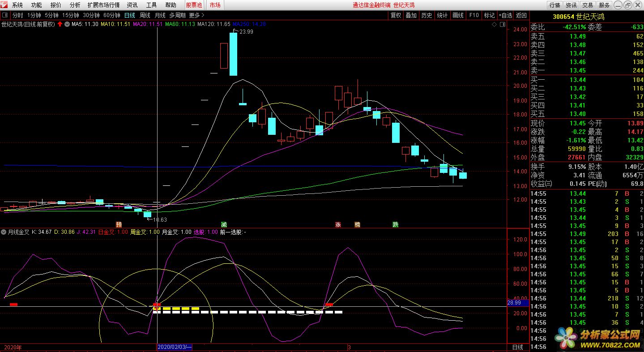This screenshot has width=644, height=352.
Task: Open the 扩展市场行情 menu
Action: [x=103, y=5]
